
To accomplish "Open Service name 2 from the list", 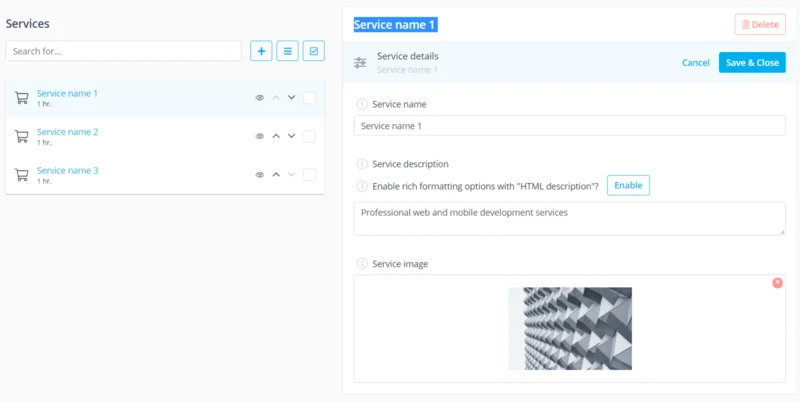I will point(68,132).
